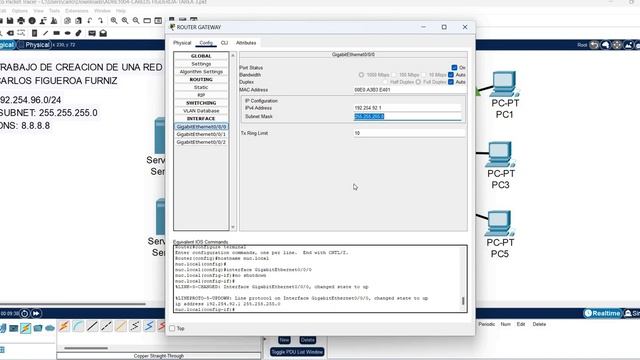Viewport: 640px width, 360px height.
Task: Open Static routing in the config sidebar
Action: click(x=201, y=87)
